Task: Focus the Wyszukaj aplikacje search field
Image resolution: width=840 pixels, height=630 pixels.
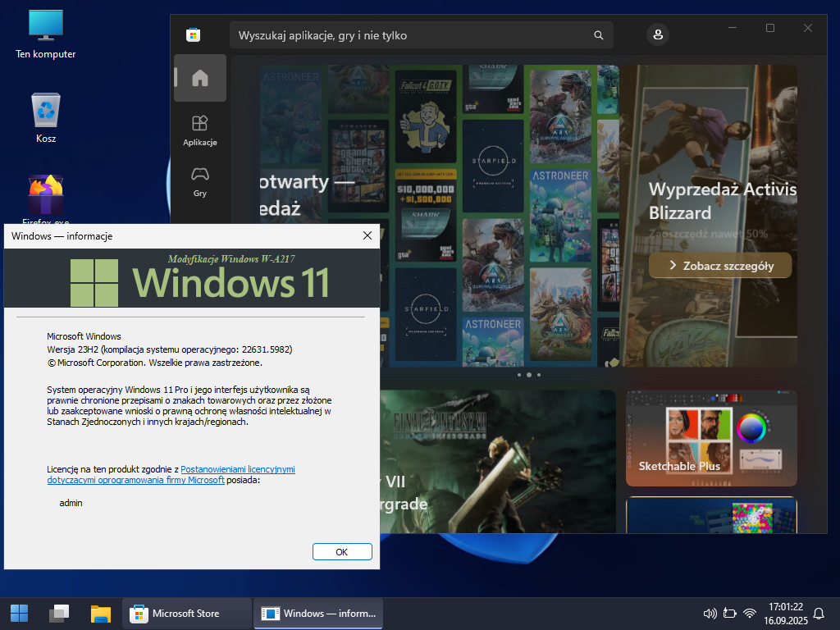Action: tap(410, 35)
